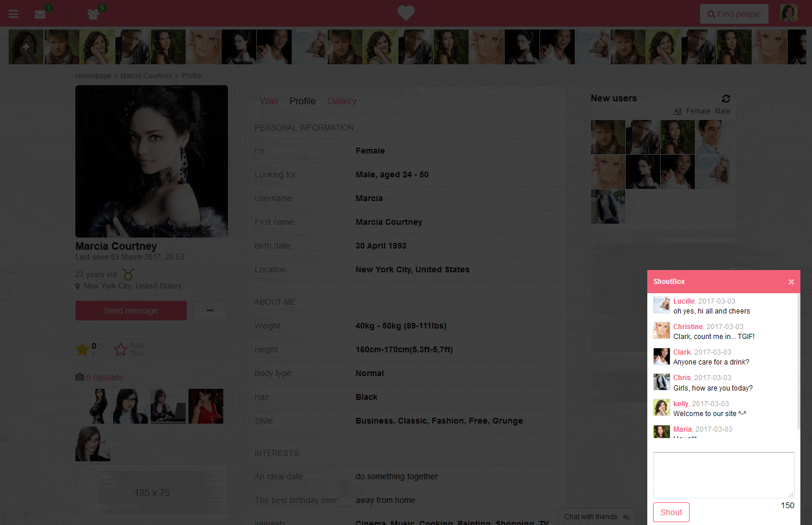
Task: Click the gold rating star
Action: point(82,349)
